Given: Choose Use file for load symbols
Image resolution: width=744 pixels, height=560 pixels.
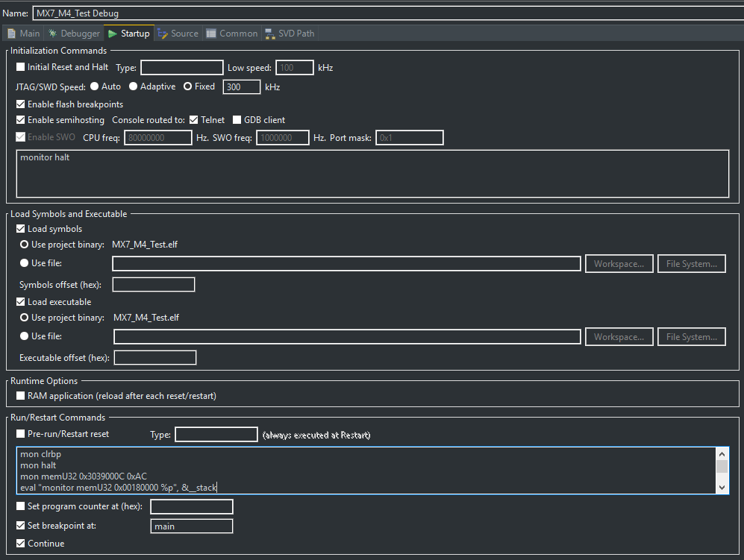Looking at the screenshot, I should [23, 262].
